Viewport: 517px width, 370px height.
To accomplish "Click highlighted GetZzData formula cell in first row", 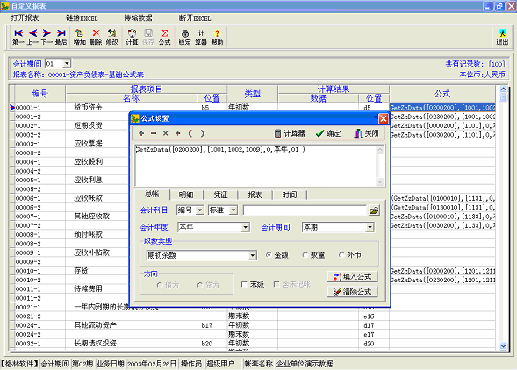I will [x=443, y=107].
